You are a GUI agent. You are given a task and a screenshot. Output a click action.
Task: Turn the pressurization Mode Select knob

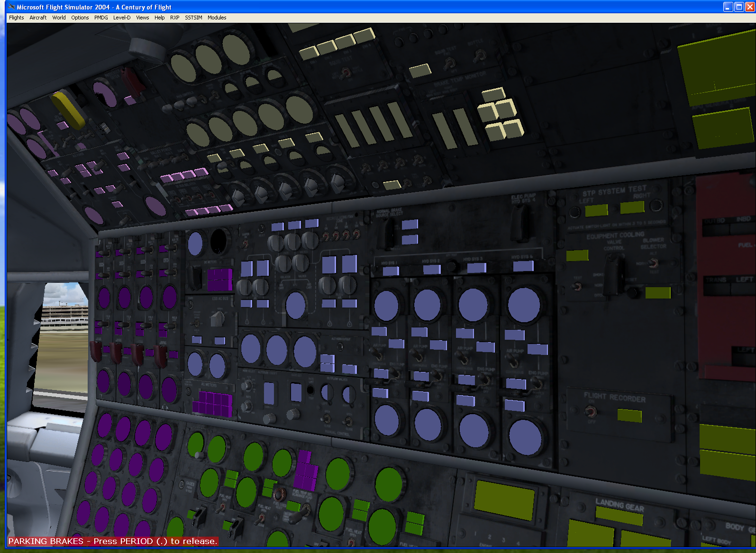(246, 386)
